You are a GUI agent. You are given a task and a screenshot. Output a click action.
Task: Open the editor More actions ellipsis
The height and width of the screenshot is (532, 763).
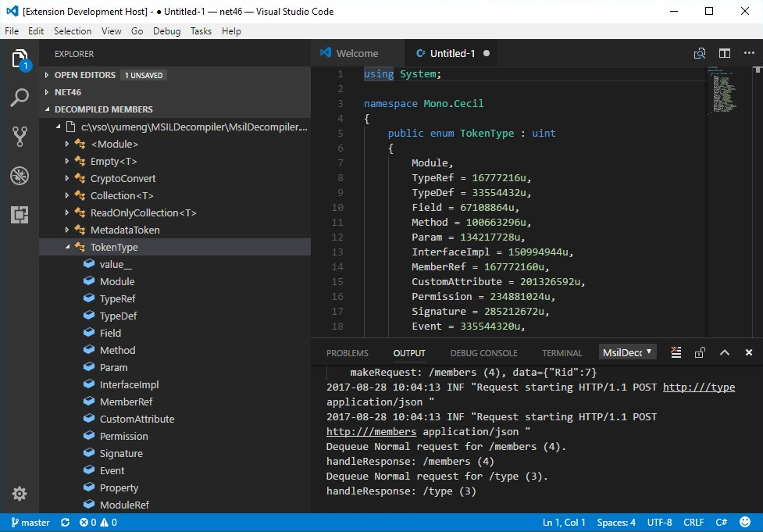pos(749,52)
